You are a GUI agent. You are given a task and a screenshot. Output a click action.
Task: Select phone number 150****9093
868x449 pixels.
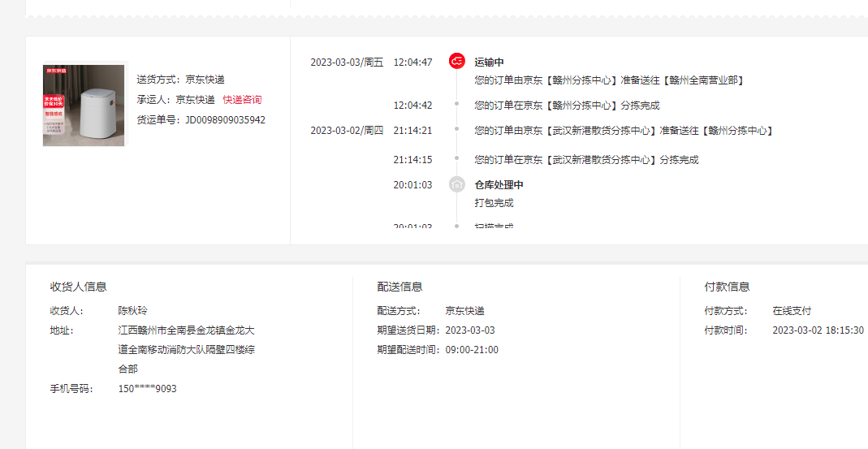147,389
